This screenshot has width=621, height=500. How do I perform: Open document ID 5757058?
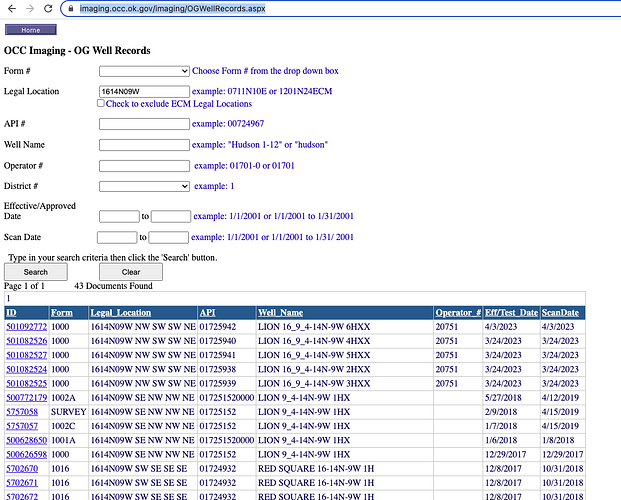[22, 412]
